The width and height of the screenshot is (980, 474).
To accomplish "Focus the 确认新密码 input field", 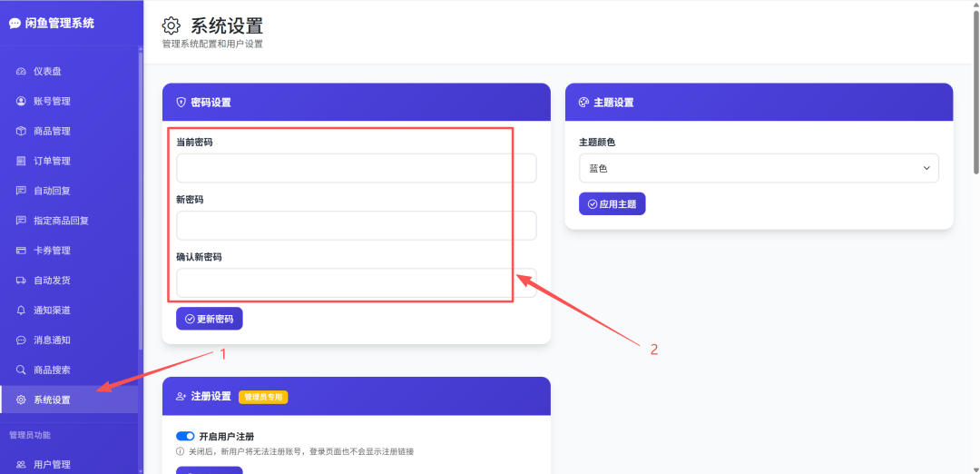I will tap(357, 282).
